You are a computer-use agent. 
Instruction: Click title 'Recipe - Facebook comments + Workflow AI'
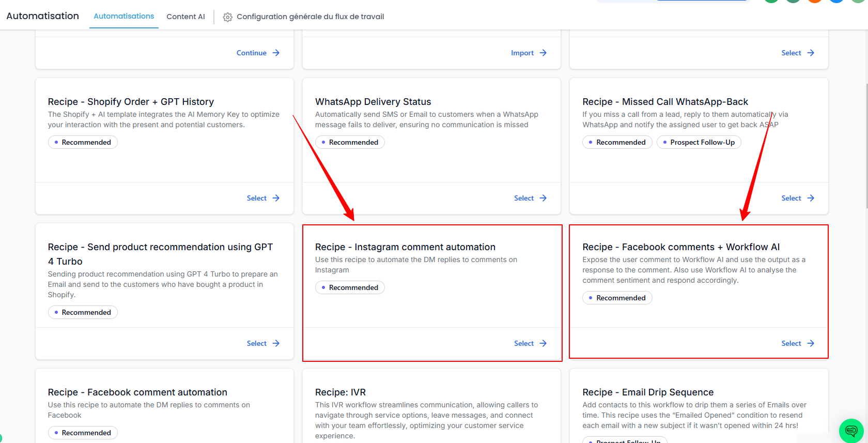[681, 247]
